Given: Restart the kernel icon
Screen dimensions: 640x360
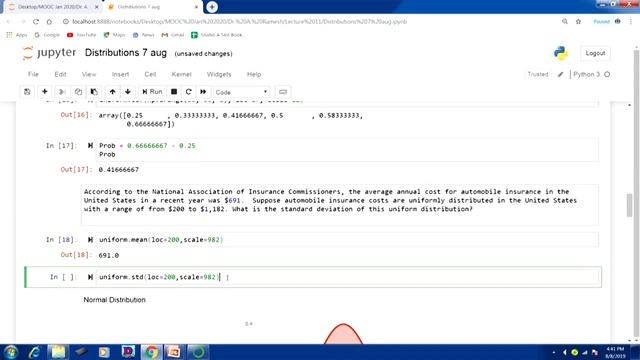Looking at the screenshot, I should (188, 92).
